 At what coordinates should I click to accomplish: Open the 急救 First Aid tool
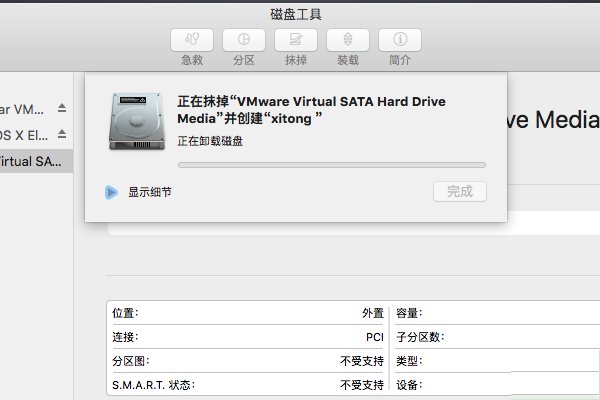(192, 40)
